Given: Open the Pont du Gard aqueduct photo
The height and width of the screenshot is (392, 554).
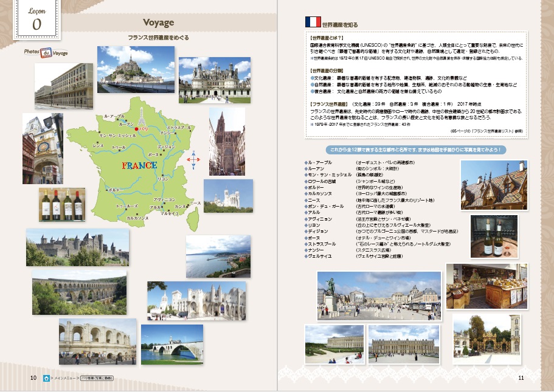Looking at the screenshot, I should [79, 292].
